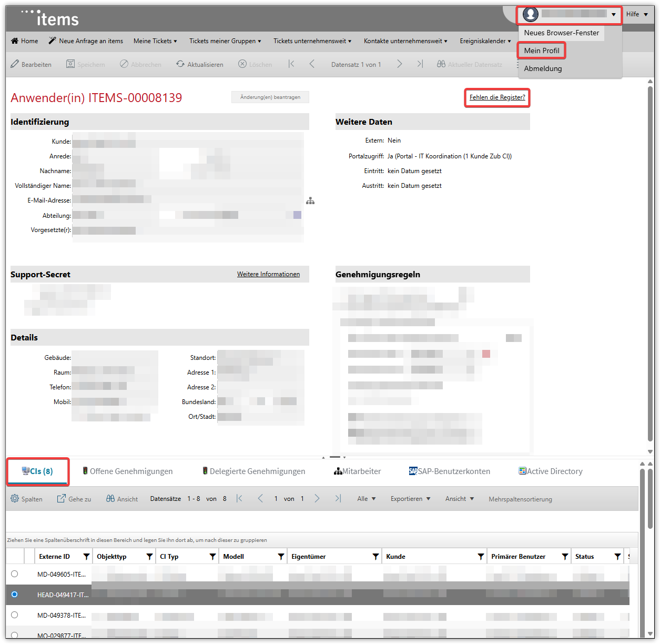Select radio button for MD-049605 row

click(x=15, y=574)
